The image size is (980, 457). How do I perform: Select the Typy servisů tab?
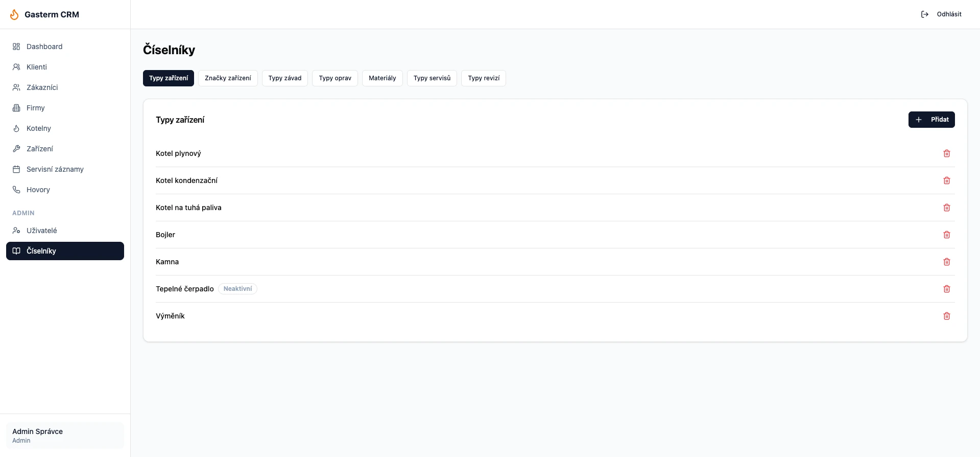point(432,78)
